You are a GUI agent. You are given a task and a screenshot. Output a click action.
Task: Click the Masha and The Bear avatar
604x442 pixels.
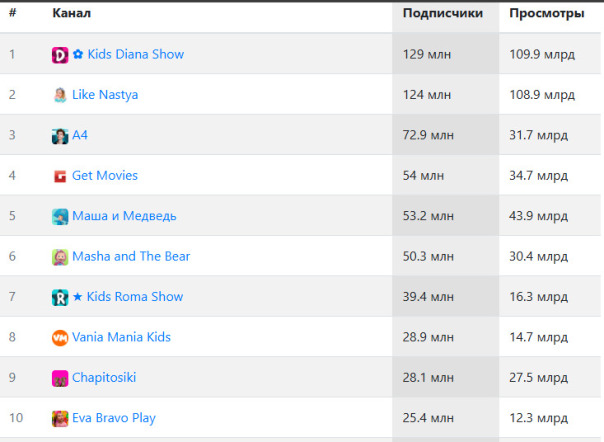pyautogui.click(x=60, y=257)
